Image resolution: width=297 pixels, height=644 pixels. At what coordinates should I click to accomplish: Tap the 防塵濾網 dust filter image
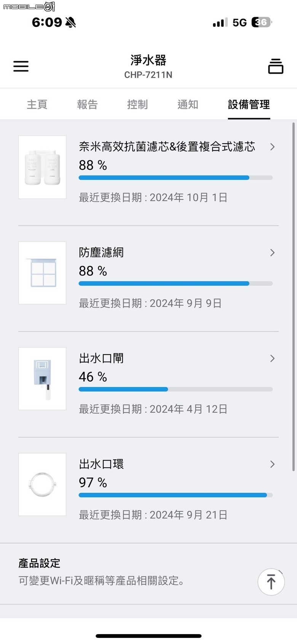coord(42,273)
